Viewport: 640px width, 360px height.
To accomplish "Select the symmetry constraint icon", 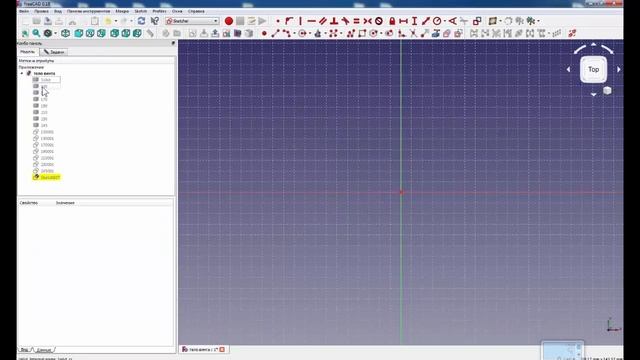I will point(367,21).
